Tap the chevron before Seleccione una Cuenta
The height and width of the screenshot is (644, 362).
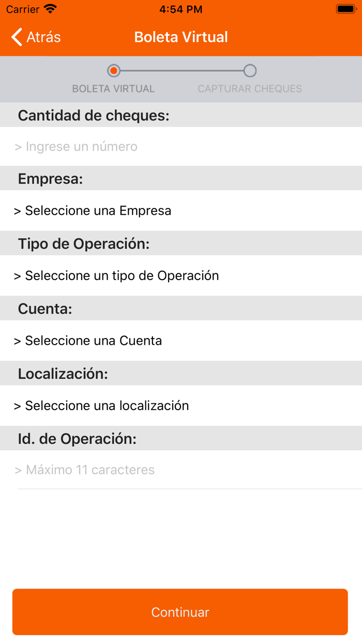point(18,341)
